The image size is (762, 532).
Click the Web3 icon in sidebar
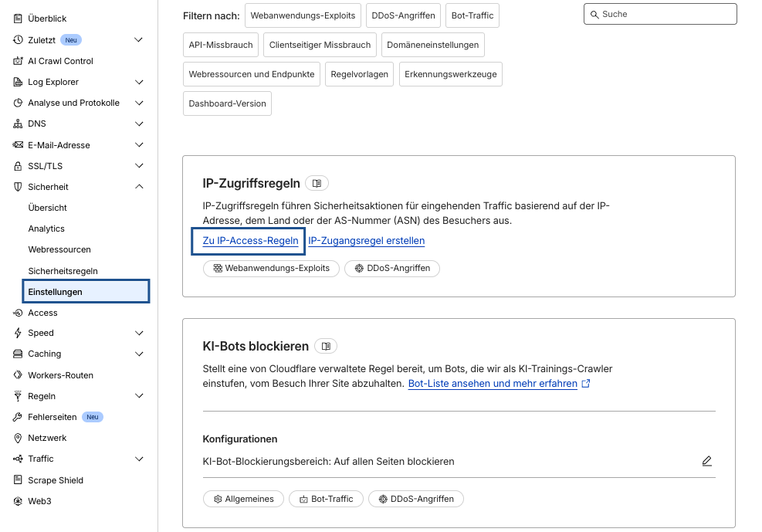click(18, 501)
